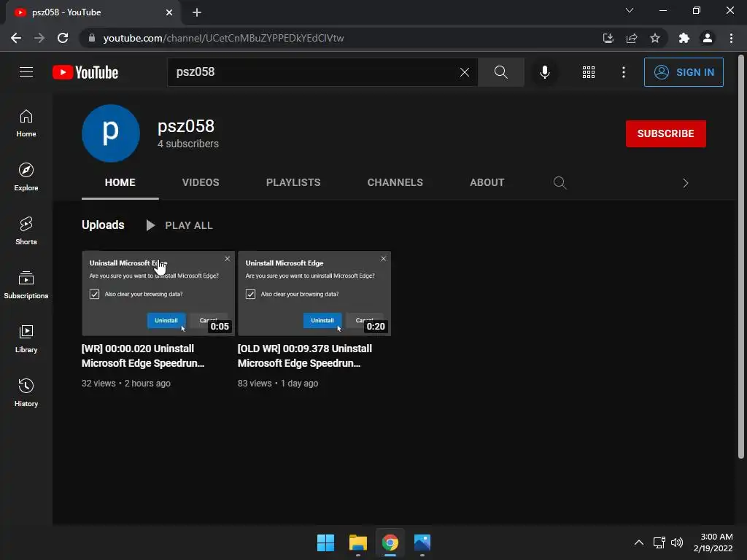The width and height of the screenshot is (747, 560).
Task: Expand the tab search dropdown arrow
Action: (630, 10)
